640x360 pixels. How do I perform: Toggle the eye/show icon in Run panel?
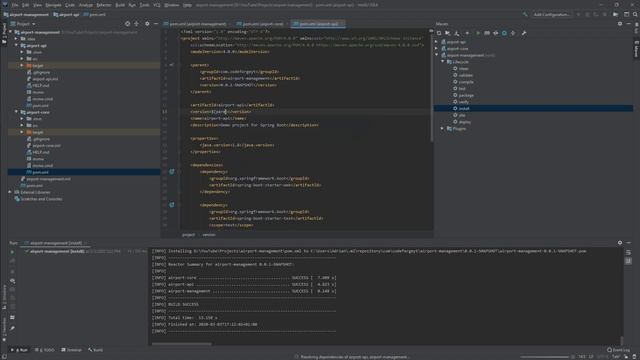coord(12,281)
